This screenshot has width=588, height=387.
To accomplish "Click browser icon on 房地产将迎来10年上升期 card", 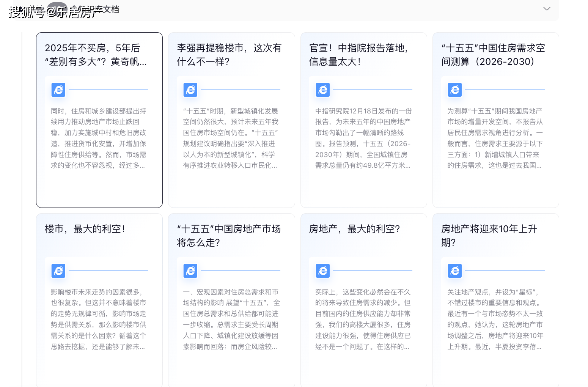I will pos(455,271).
